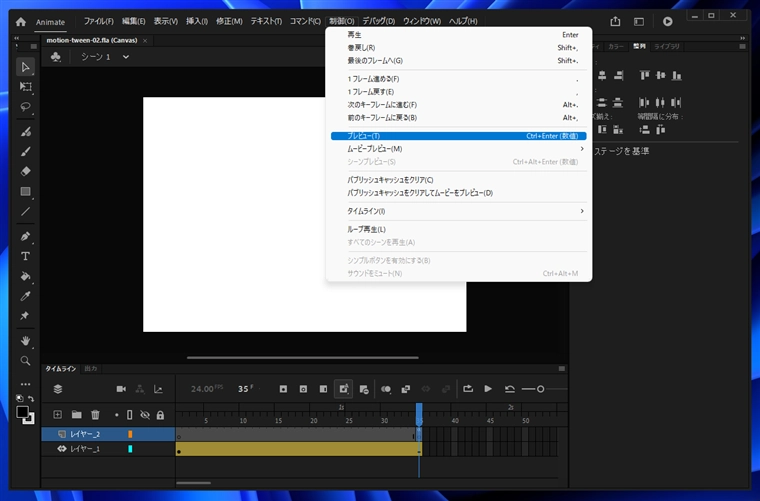Screen dimensions: 760x501
Task: Collapse the tools panel double-arrow
Action: 16,38
